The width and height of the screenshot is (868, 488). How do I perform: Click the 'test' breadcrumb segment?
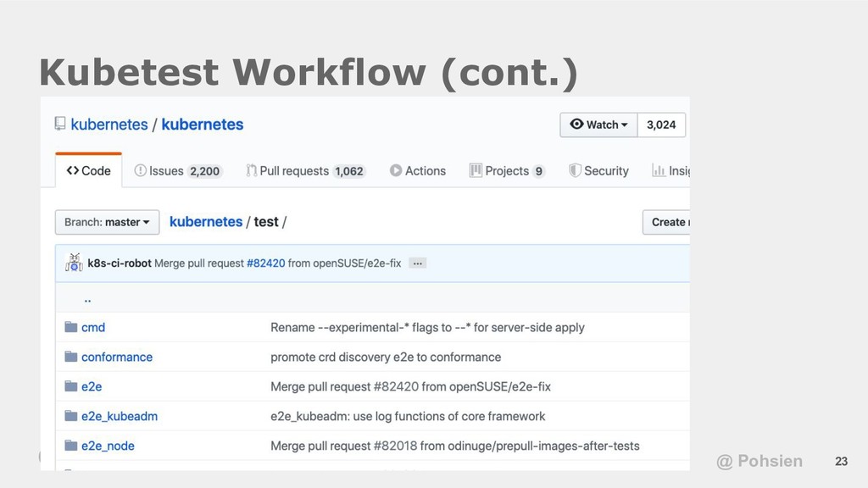pyautogui.click(x=266, y=222)
